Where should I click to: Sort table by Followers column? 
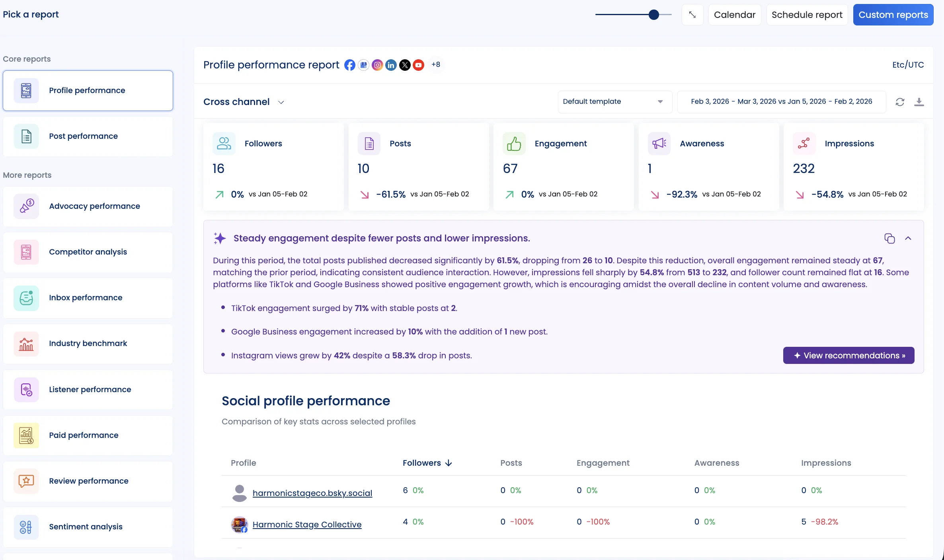tap(427, 463)
